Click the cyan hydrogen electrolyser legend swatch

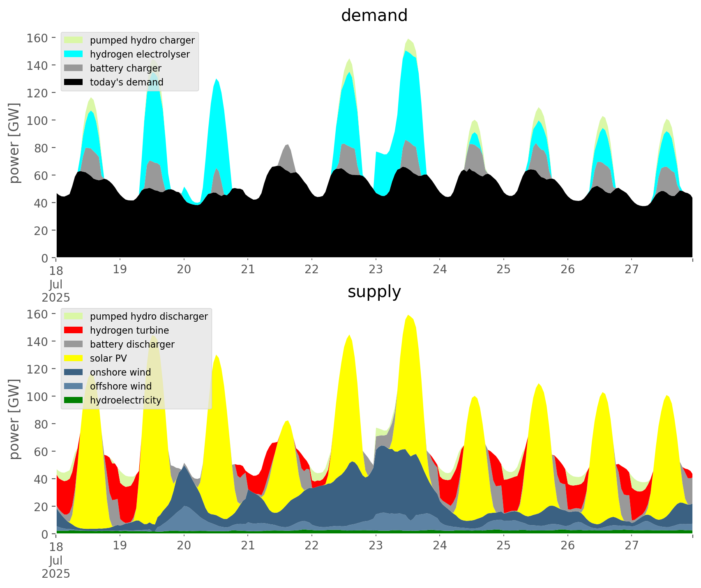(x=74, y=54)
